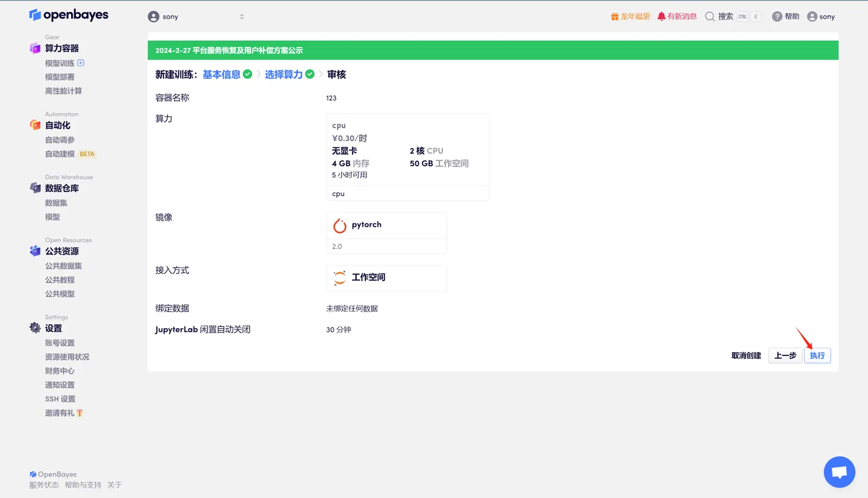868x498 pixels.
Task: Open 模型部署 from the sidebar menu
Action: [61, 76]
